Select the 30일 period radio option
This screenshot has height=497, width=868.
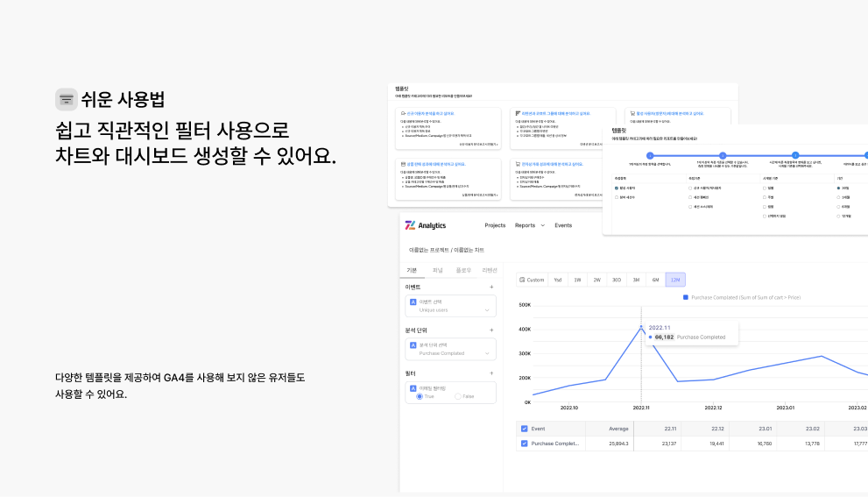point(838,188)
